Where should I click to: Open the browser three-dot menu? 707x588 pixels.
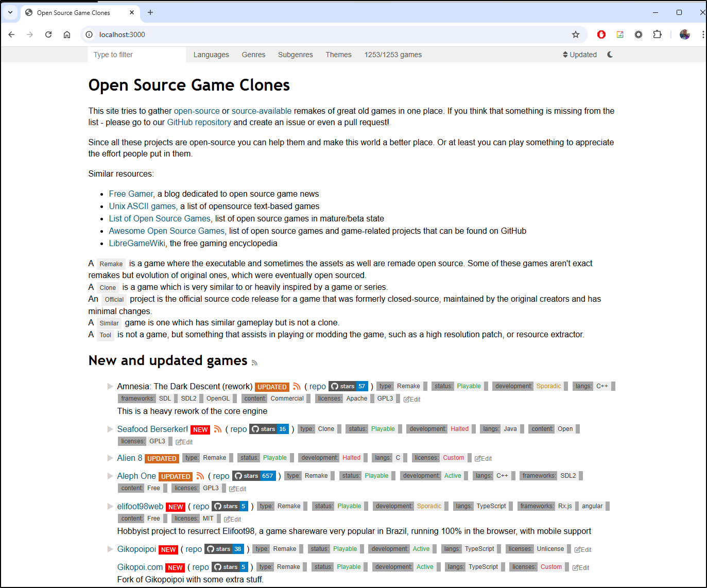tap(703, 34)
